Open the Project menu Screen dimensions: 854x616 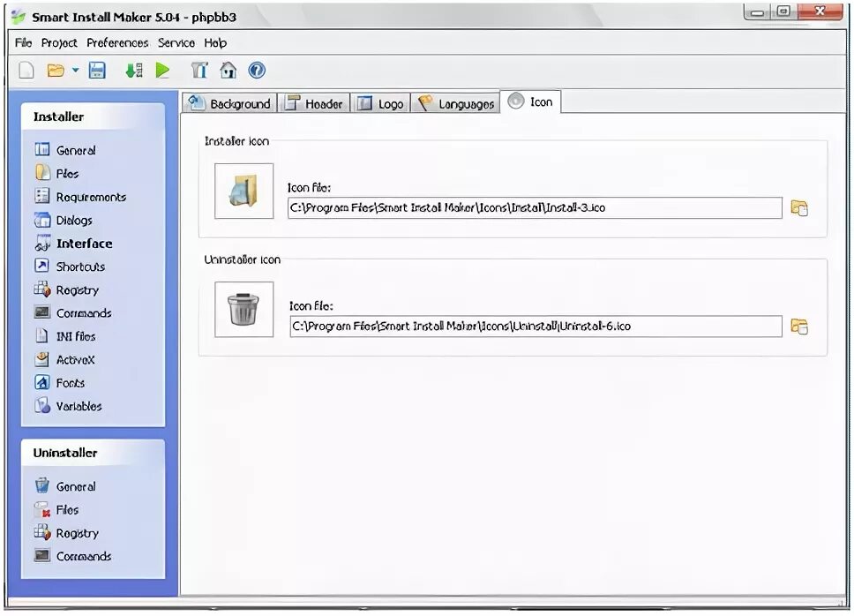point(59,42)
